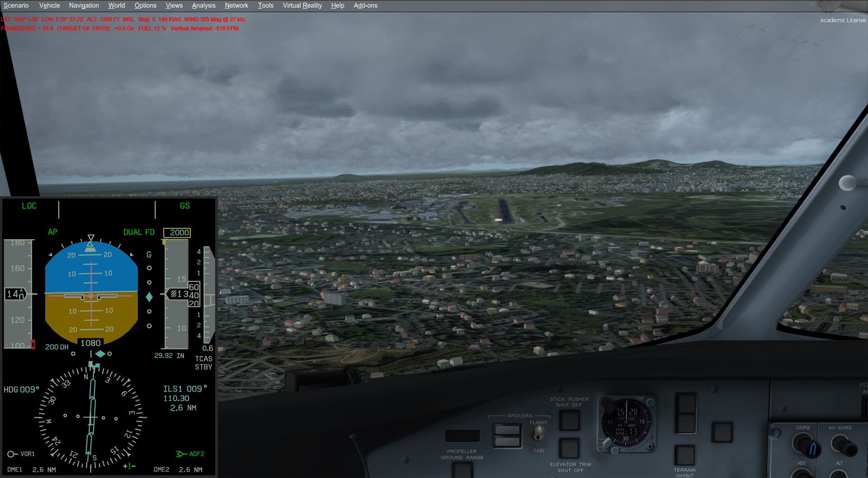Toggle the Stick Pusher Shut Off button
This screenshot has height=478, width=868.
(x=570, y=421)
